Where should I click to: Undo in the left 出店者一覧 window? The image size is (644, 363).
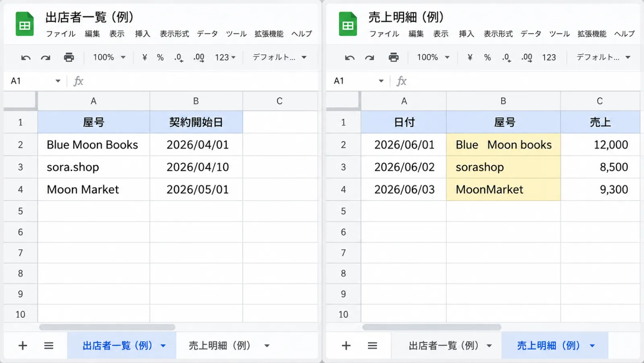pos(26,58)
